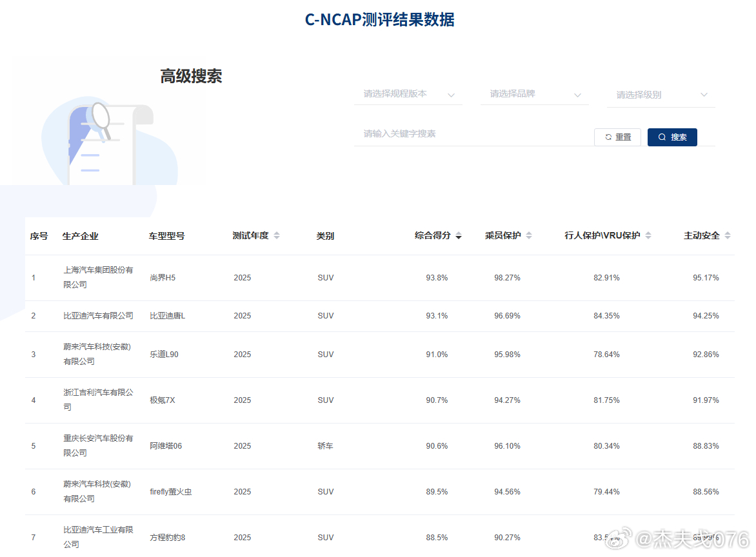Open the 请选择品牌 brand dropdown
This screenshot has width=756, height=557.
534,94
